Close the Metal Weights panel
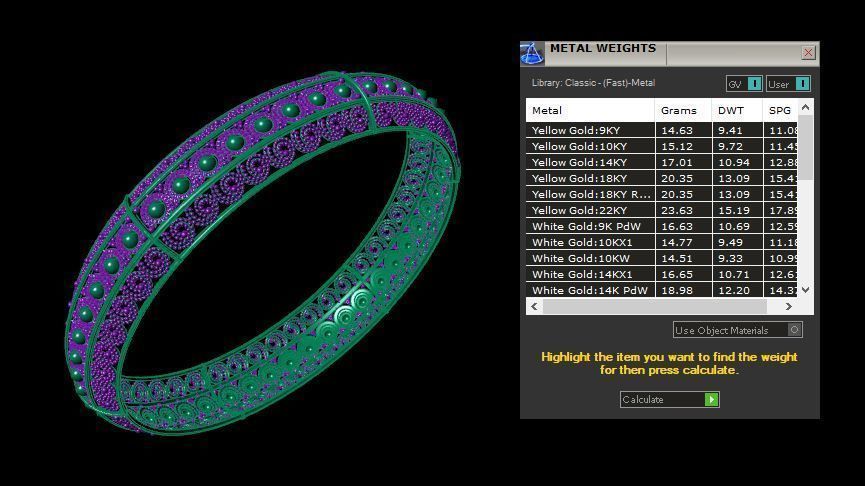 click(x=808, y=52)
